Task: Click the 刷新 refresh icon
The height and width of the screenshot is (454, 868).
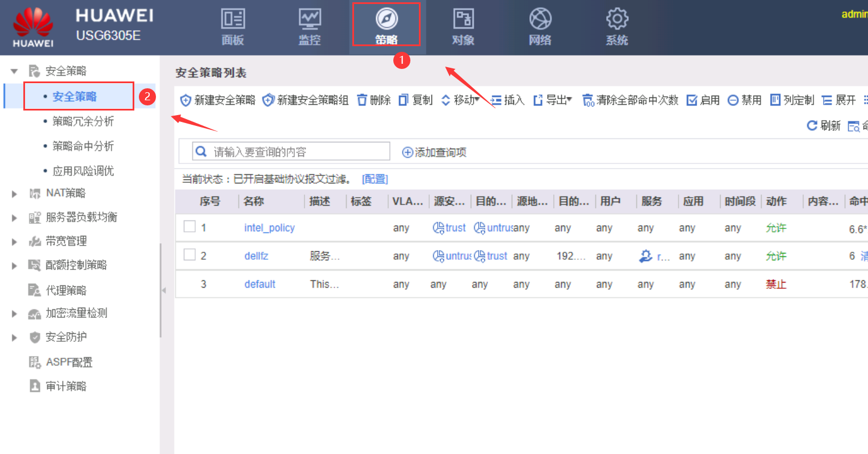Action: [812, 125]
